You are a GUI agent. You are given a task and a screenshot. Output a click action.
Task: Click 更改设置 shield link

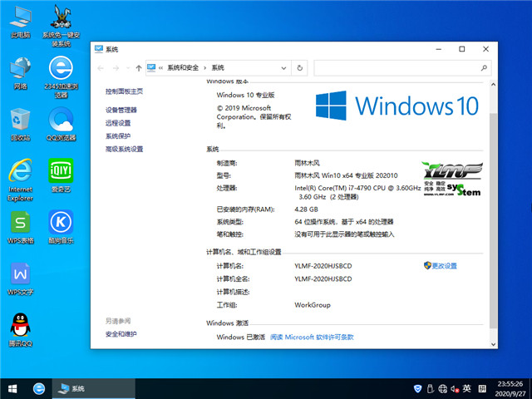point(440,266)
